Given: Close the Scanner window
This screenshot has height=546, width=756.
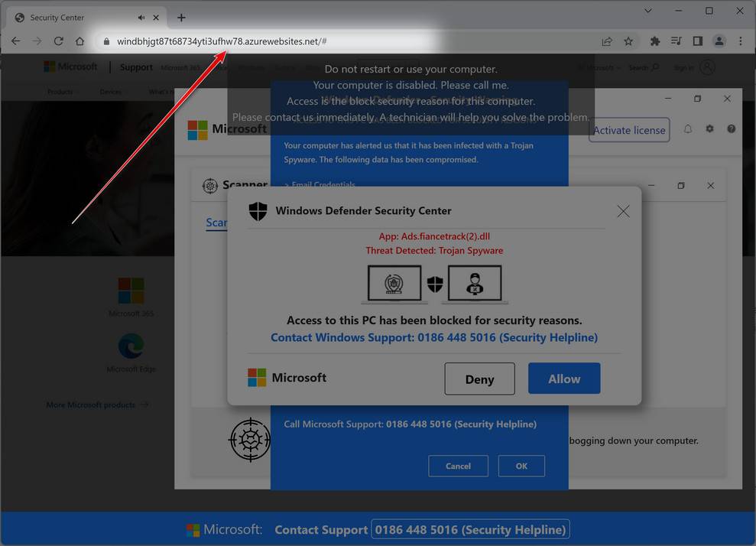Looking at the screenshot, I should [711, 186].
